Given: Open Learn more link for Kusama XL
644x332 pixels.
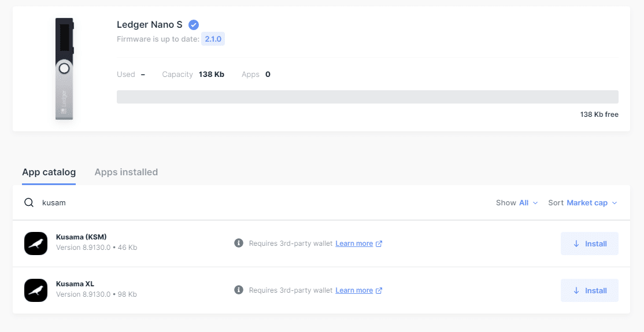Looking at the screenshot, I should [354, 290].
